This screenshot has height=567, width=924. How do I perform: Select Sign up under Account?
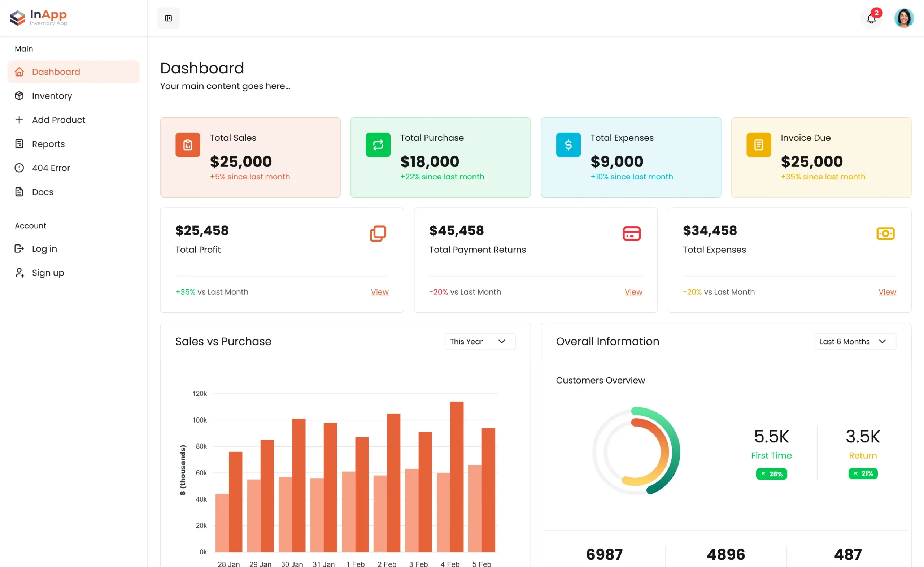(48, 272)
